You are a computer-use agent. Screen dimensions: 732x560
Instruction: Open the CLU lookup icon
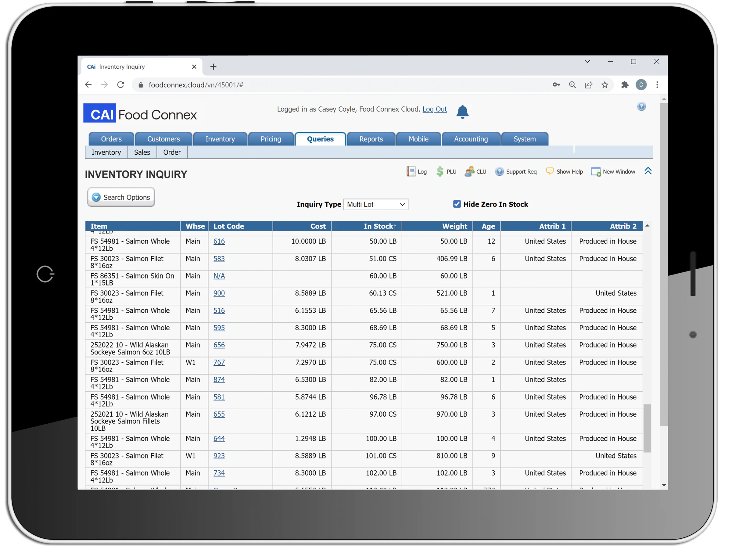[470, 171]
